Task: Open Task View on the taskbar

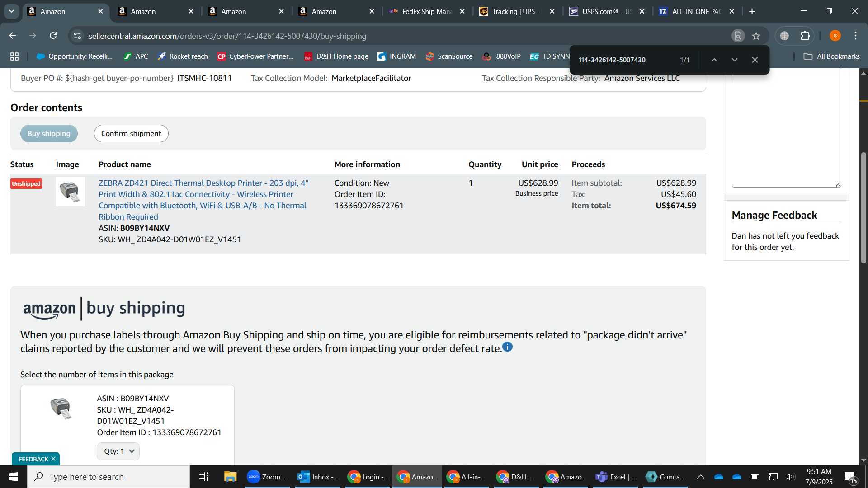Action: coord(203,477)
